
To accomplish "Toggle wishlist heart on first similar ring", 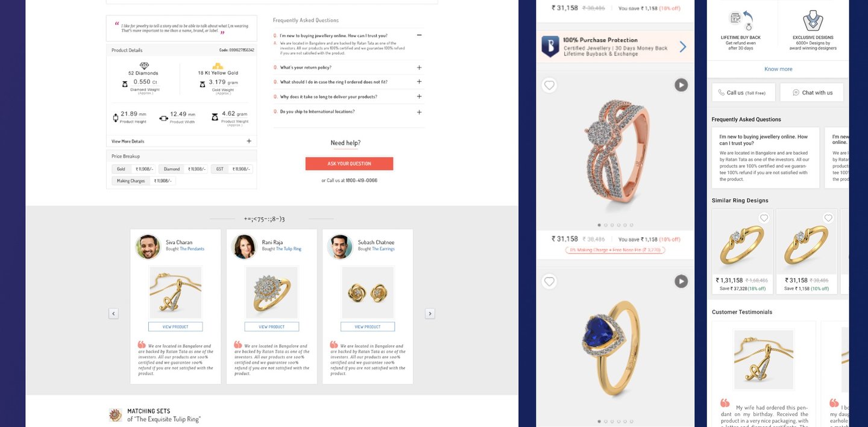I will 764,218.
